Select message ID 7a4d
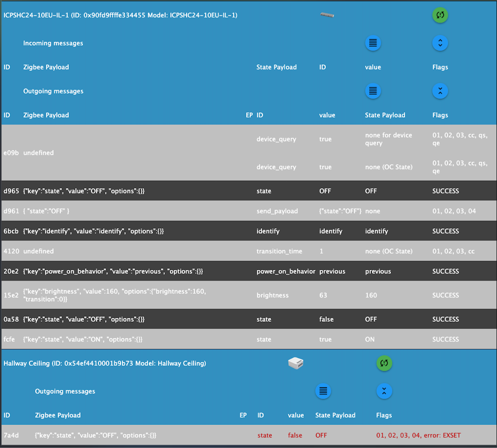 click(11, 435)
